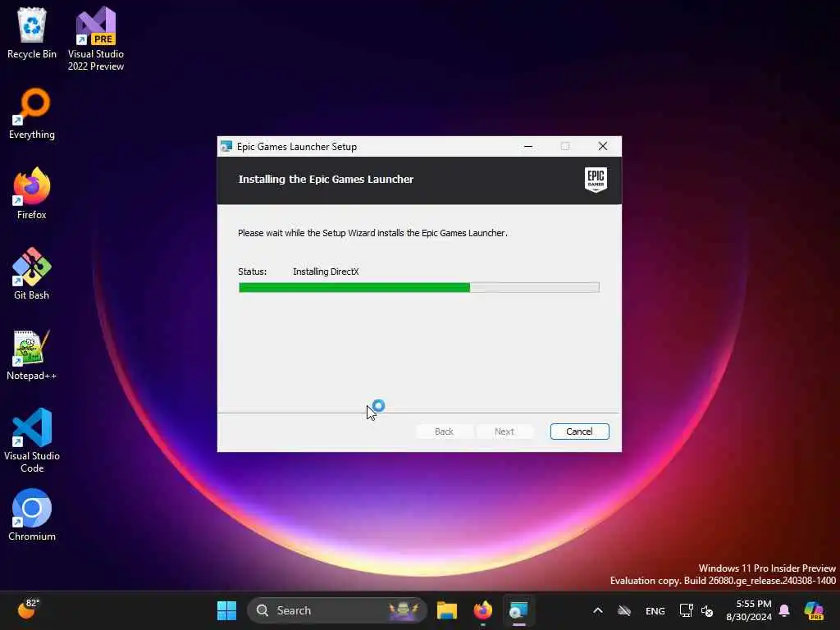840x630 pixels.
Task: Open the ENG language switcher
Action: (x=655, y=610)
